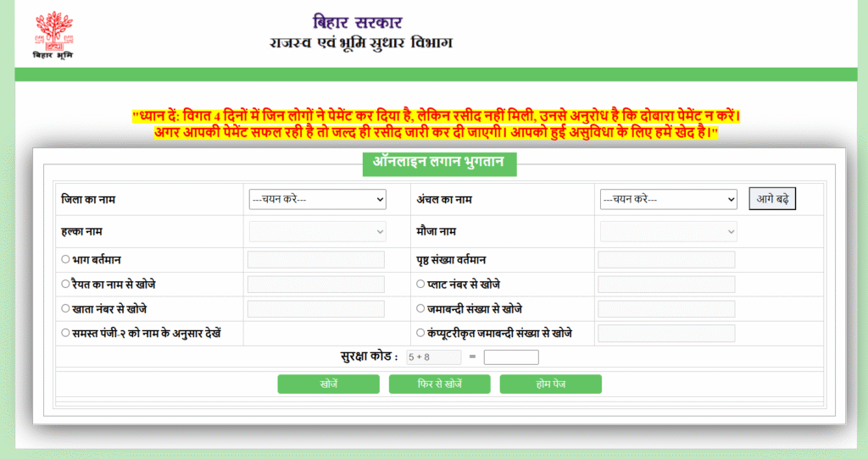This screenshot has height=459, width=868.
Task: Click the बिहार सरकार title text
Action: pos(358,23)
